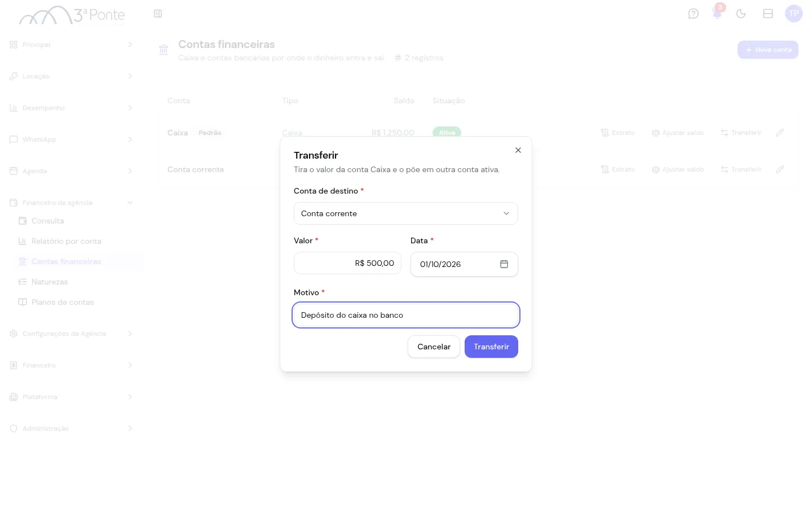The height and width of the screenshot is (508, 812).
Task: Expand the Locação sidebar section
Action: (x=72, y=76)
